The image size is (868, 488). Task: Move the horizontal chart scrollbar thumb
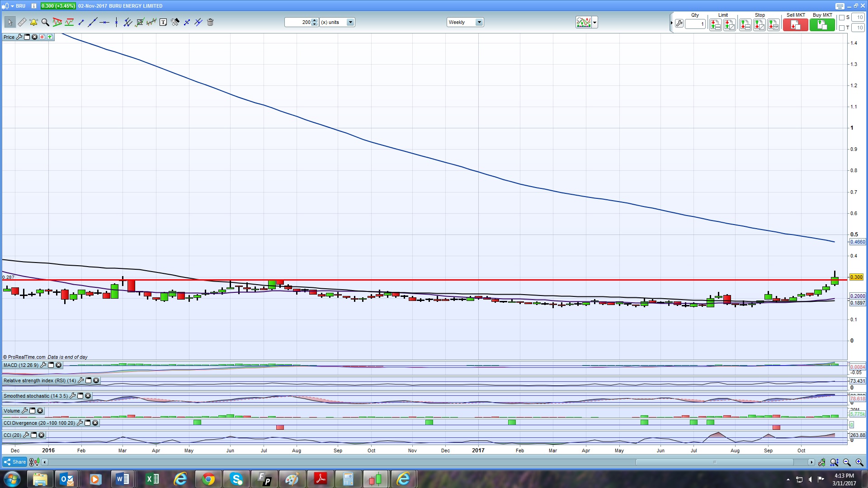(x=714, y=462)
